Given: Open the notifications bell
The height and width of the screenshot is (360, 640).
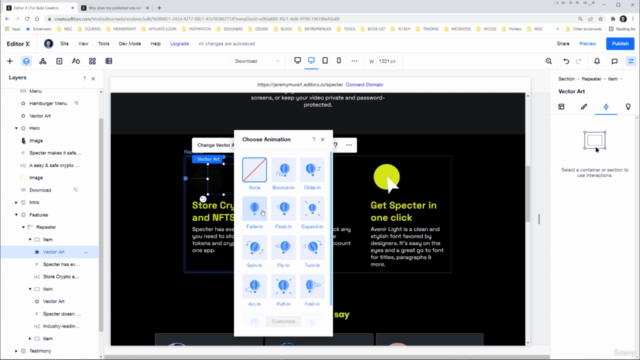Looking at the screenshot, I should tap(597, 61).
